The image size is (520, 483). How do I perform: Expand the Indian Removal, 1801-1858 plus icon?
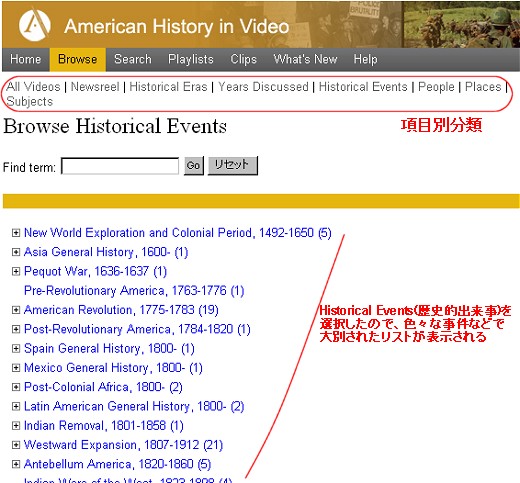coord(16,425)
